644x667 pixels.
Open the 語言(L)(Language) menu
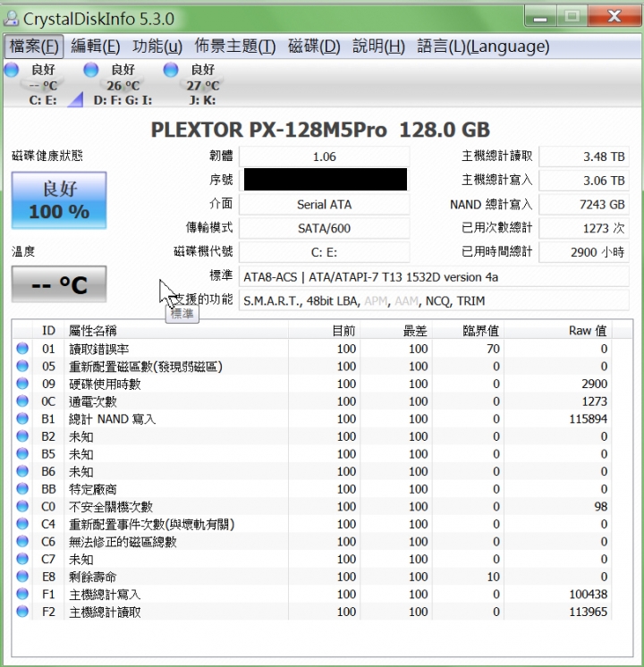(x=483, y=46)
